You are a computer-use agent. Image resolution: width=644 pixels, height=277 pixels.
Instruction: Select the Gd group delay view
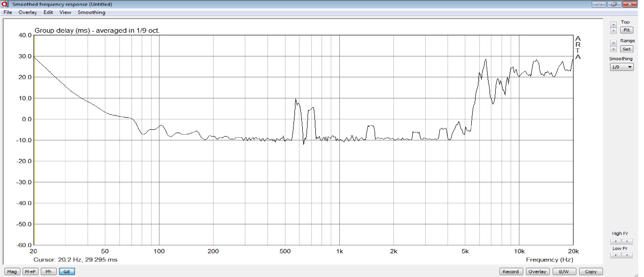point(67,272)
